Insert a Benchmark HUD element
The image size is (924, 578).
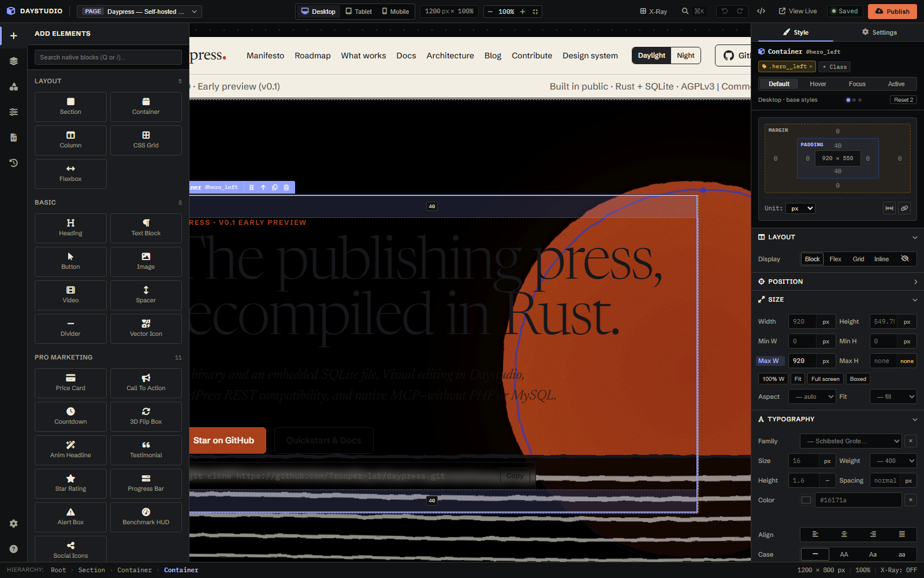click(x=146, y=517)
